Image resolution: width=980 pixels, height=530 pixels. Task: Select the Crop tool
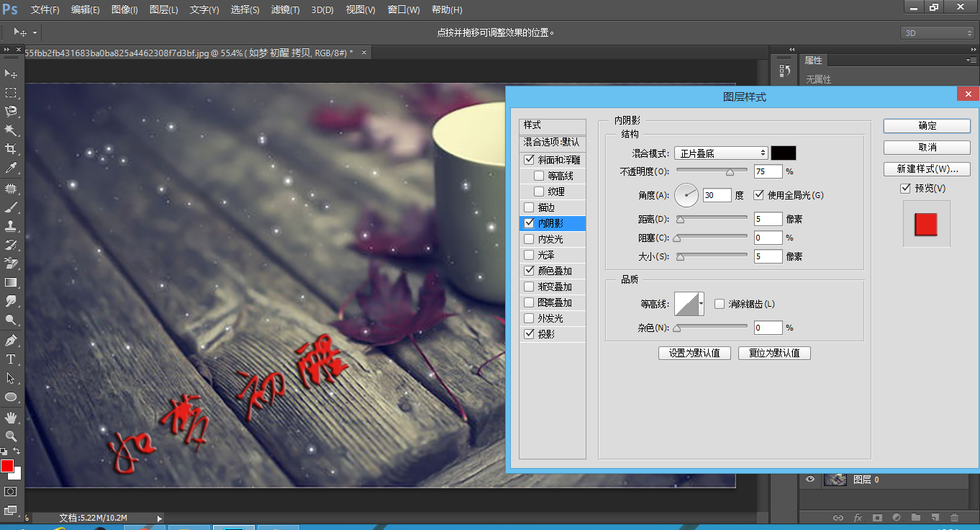click(11, 149)
